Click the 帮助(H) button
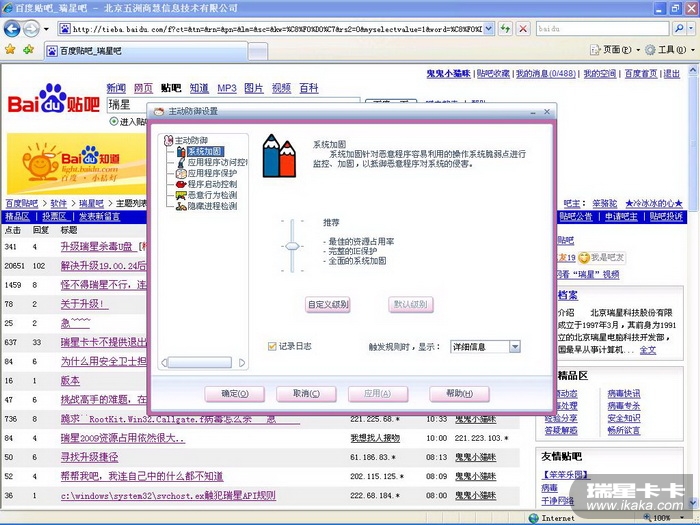Screen dimensions: 700x525 click(459, 394)
